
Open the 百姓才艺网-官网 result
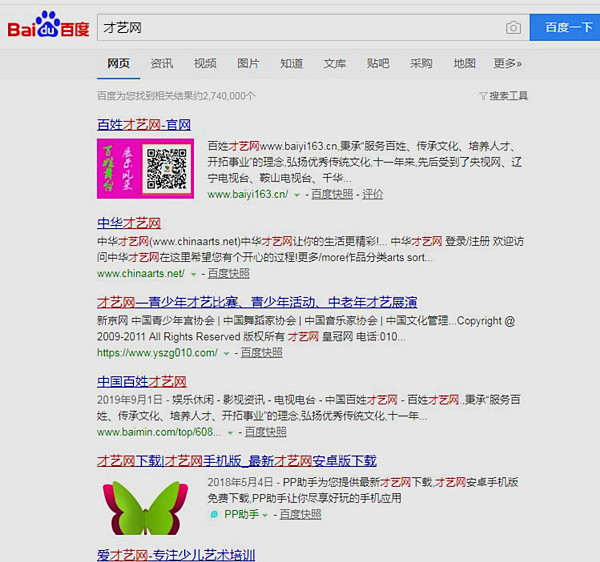point(144,124)
